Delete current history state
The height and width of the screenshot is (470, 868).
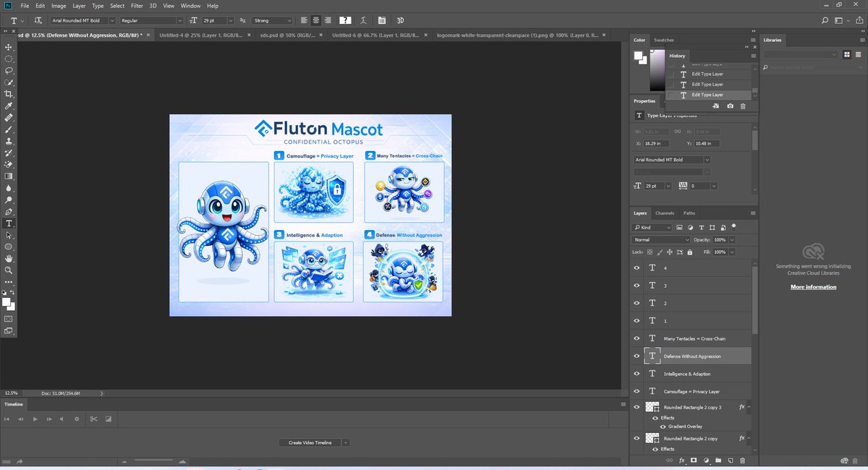(743, 106)
